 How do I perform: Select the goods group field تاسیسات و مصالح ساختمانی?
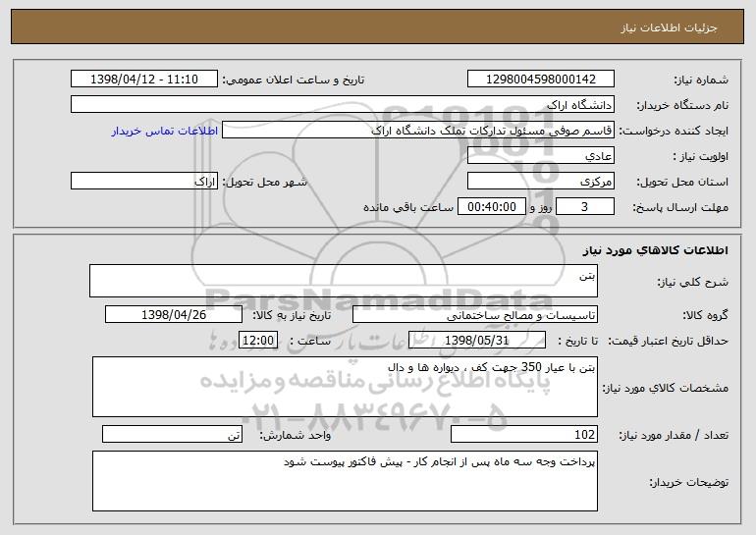475,315
